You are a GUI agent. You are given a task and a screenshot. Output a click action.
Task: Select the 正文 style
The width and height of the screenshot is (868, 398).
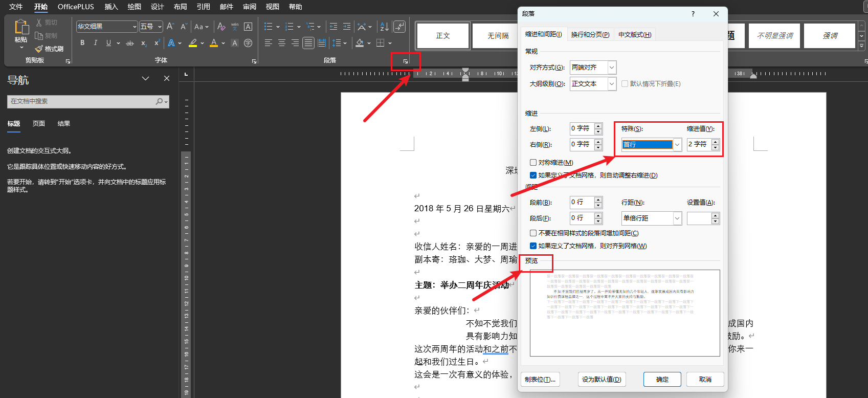[443, 36]
